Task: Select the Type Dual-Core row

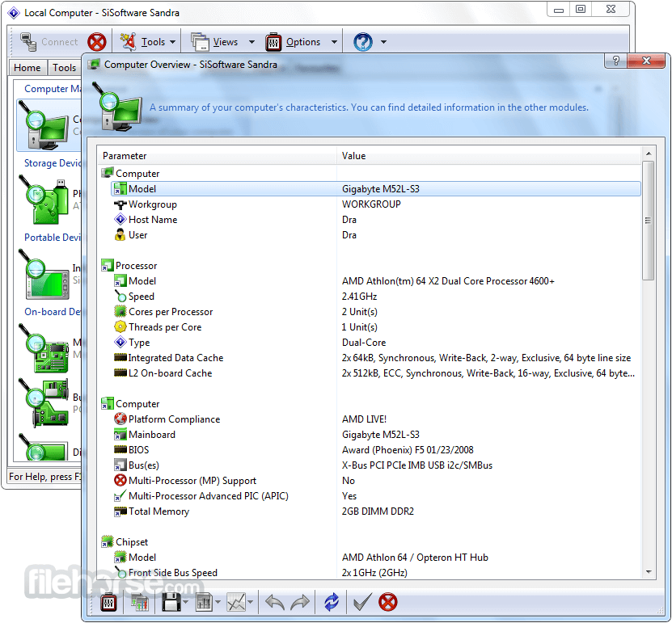Action: coord(376,343)
